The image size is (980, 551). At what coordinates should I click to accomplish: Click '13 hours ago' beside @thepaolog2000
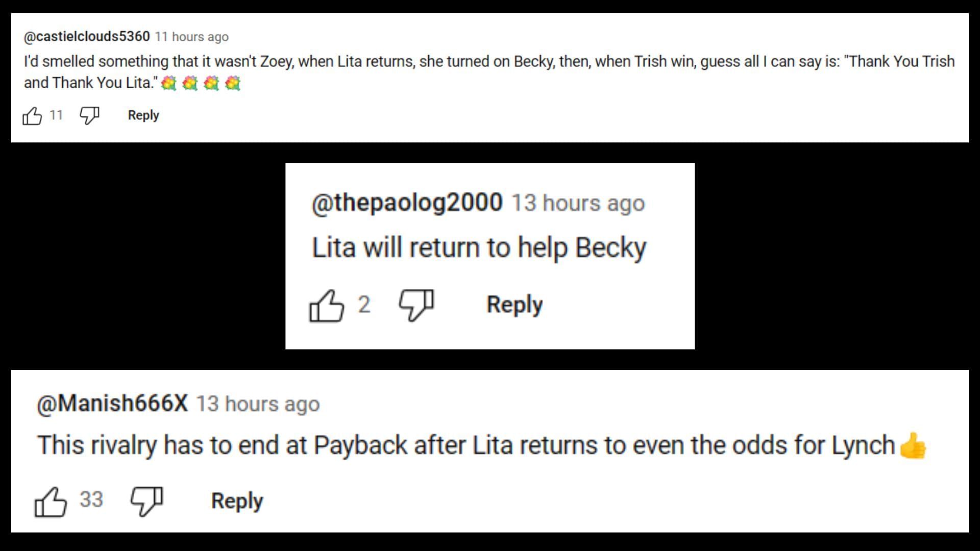click(x=578, y=203)
